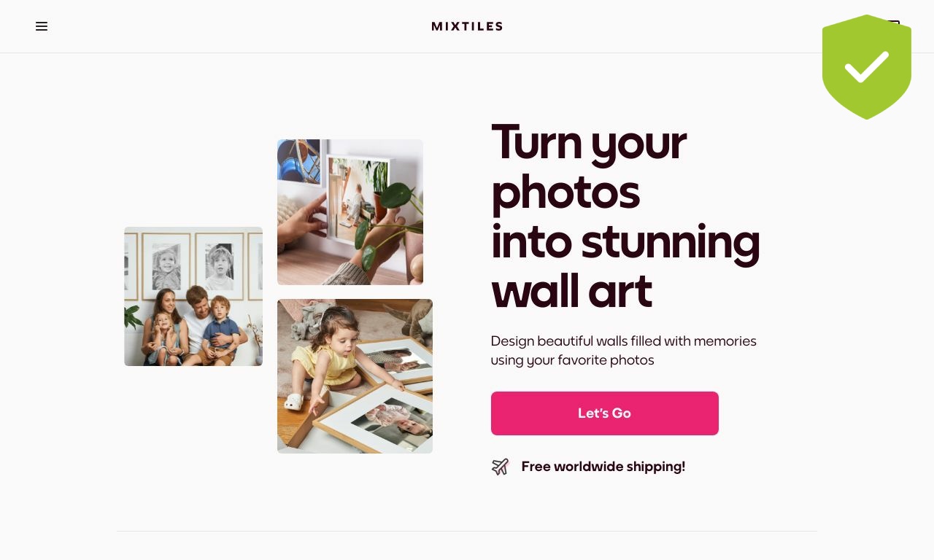Image resolution: width=934 pixels, height=560 pixels.
Task: Tap the white checkmark inside the shield
Action: (867, 67)
